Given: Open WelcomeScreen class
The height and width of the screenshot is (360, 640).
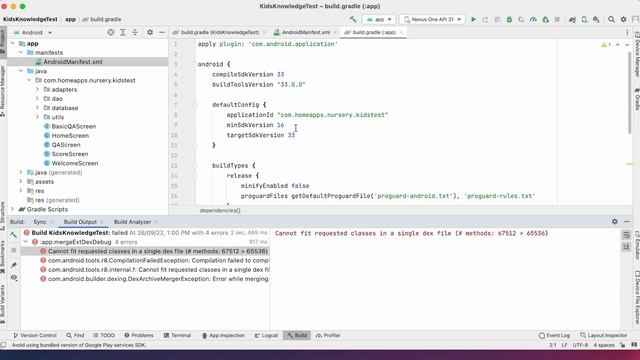Looking at the screenshot, I should [x=75, y=163].
